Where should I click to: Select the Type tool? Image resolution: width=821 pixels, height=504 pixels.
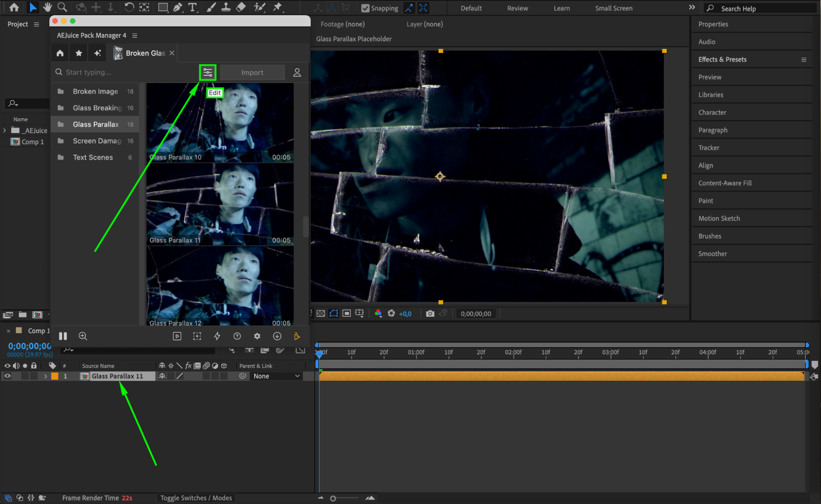(x=192, y=7)
